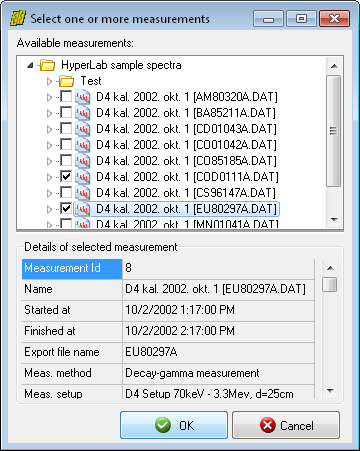Click the Measurement Id value '8'
Screen dimensions: 360x451
pos(218,269)
